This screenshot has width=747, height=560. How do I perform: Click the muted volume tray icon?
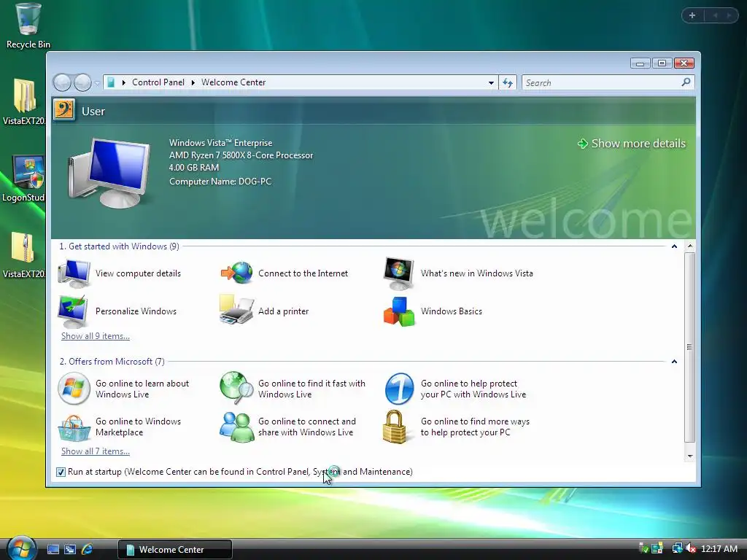pyautogui.click(x=691, y=548)
